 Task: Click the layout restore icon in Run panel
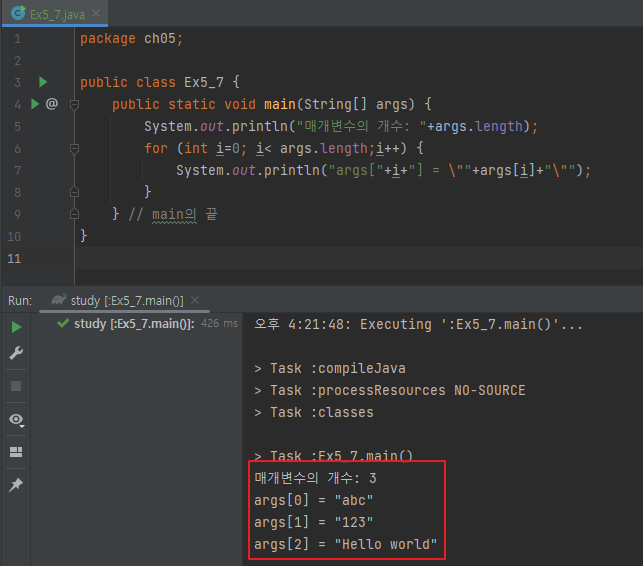16,452
